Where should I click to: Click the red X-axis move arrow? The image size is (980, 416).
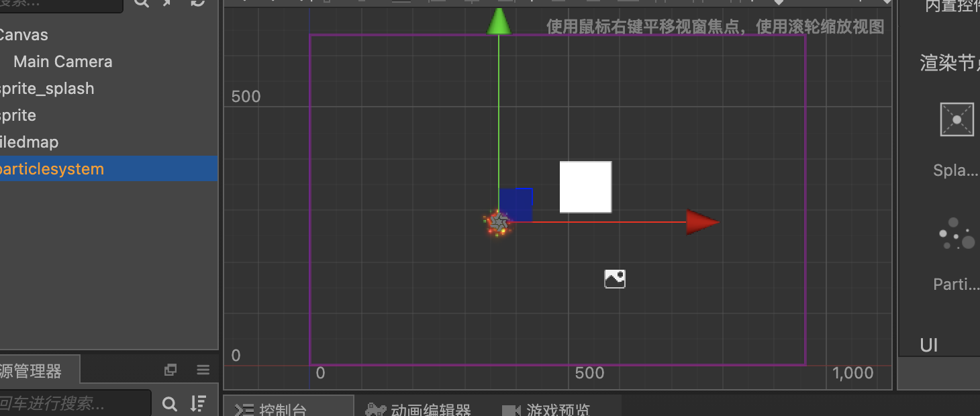[702, 222]
